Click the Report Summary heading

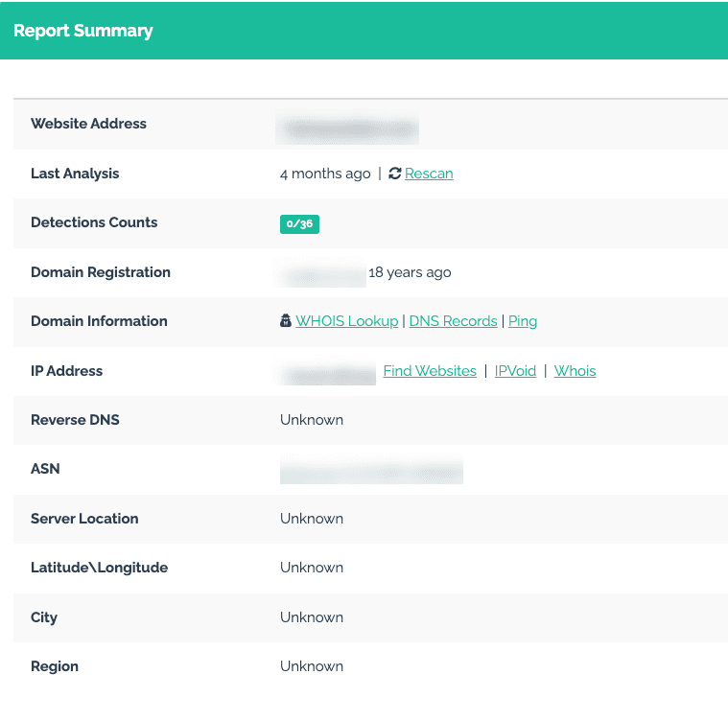tap(82, 31)
